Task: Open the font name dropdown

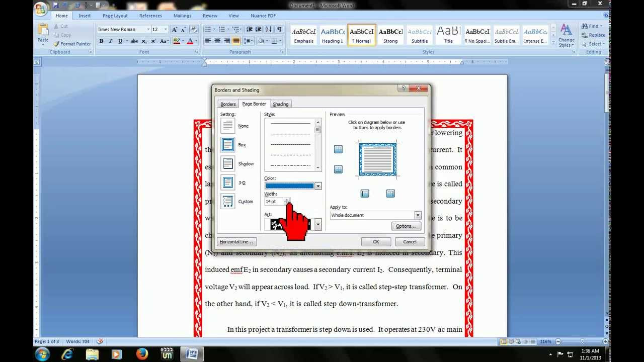Action: coord(148,30)
